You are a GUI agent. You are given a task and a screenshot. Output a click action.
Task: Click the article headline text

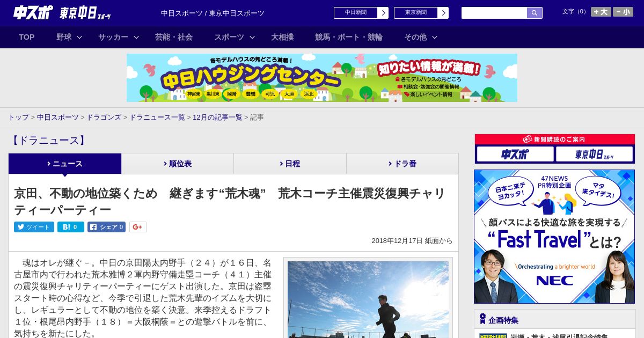(230, 201)
